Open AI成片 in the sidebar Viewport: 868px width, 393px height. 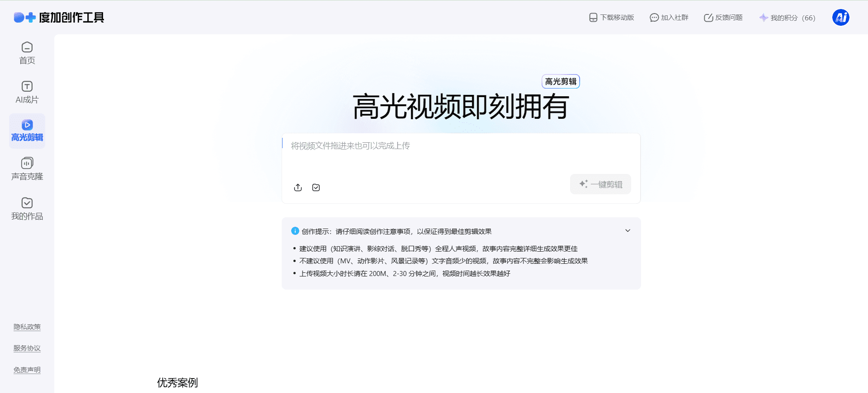27,92
